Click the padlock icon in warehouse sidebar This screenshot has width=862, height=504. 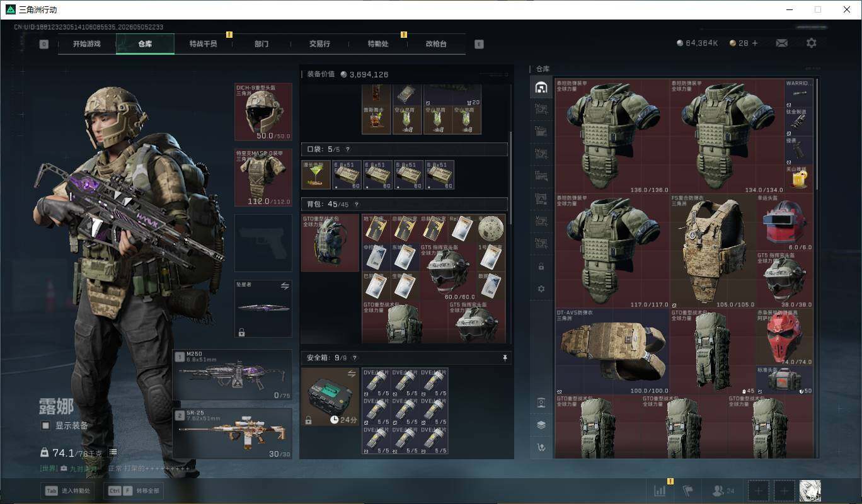[x=541, y=266]
